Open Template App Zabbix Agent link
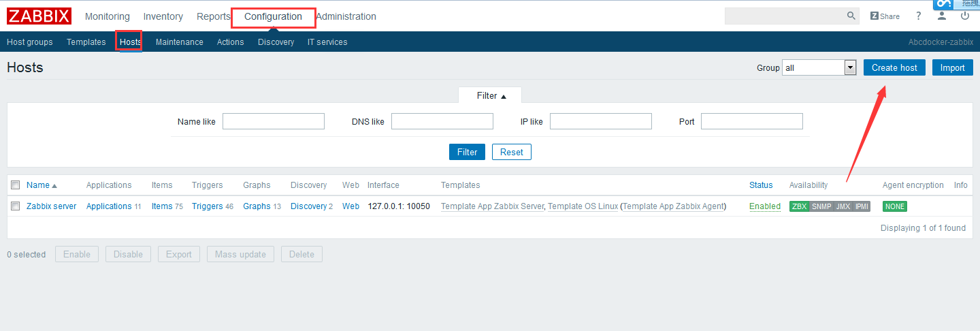The width and height of the screenshot is (980, 331). 674,206
